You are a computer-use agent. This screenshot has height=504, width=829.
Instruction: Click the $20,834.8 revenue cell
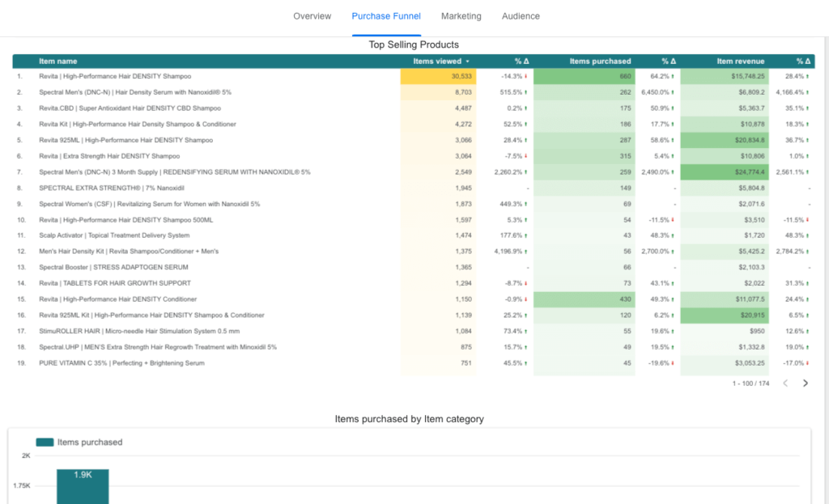coord(725,140)
